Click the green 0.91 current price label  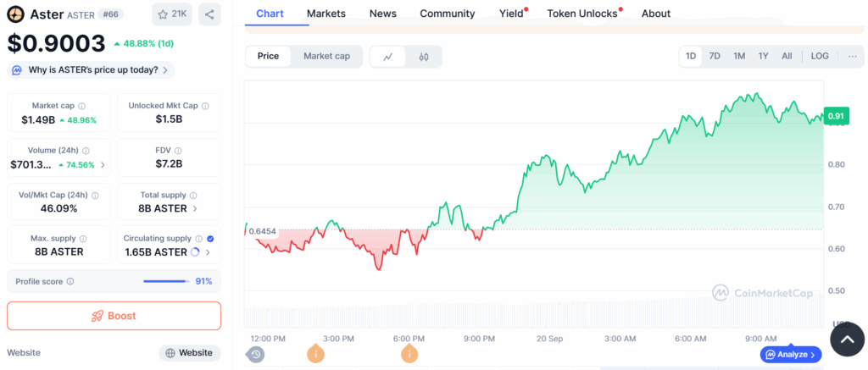[835, 116]
